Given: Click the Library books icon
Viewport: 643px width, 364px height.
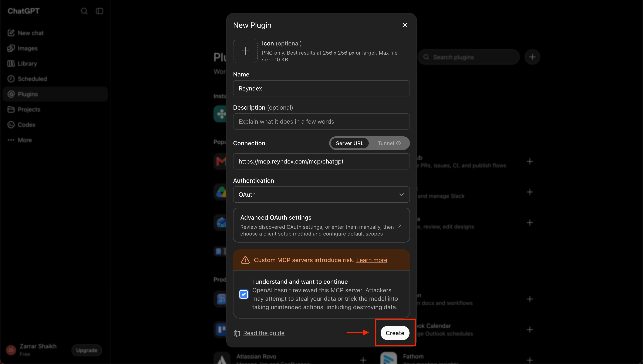Looking at the screenshot, I should 11,63.
